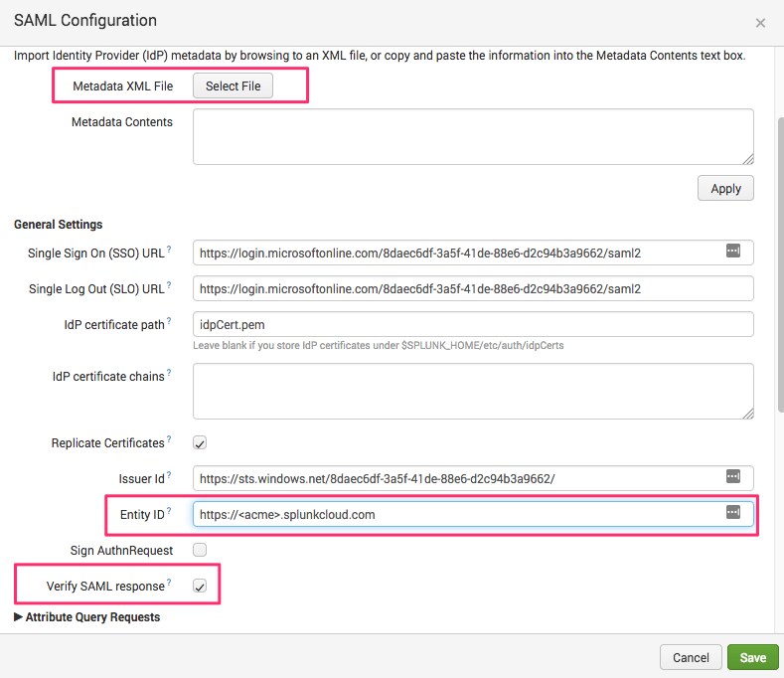Click into the IdP certificate path field
Image resolution: width=784 pixels, height=678 pixels.
pos(473,324)
